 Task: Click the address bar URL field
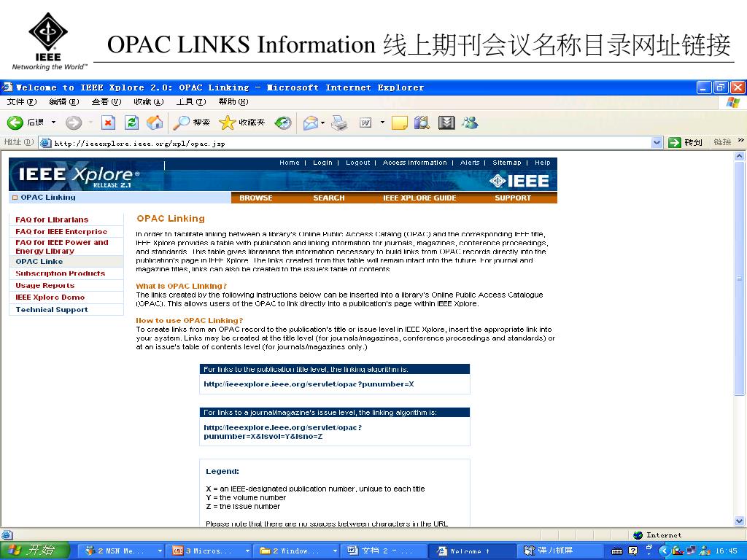pyautogui.click(x=351, y=142)
